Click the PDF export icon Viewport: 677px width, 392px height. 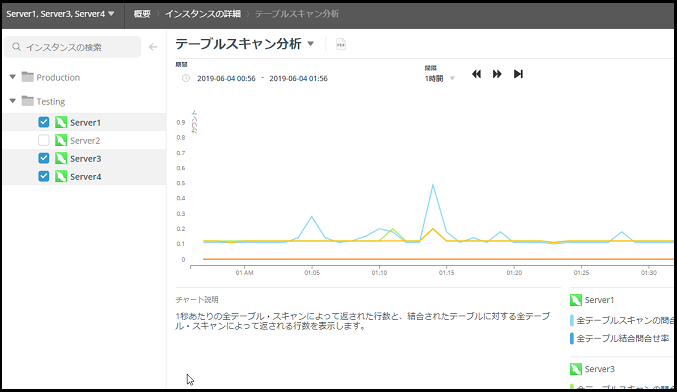[341, 44]
